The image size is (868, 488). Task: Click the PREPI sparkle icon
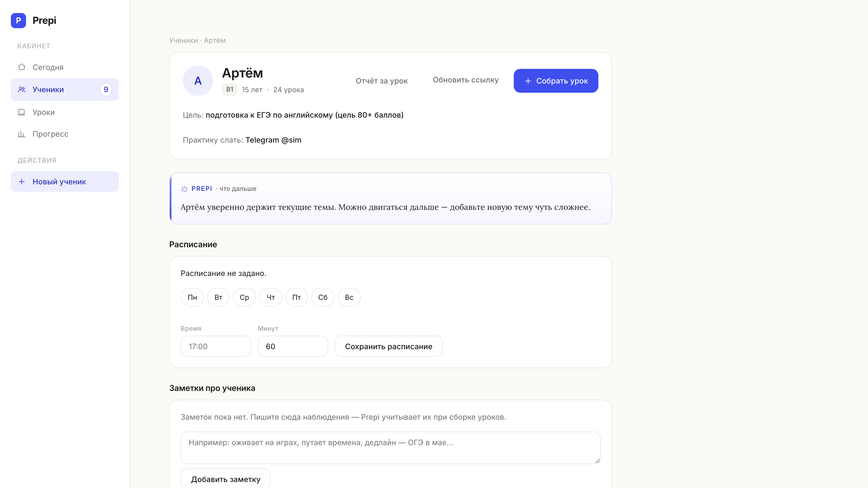point(184,189)
